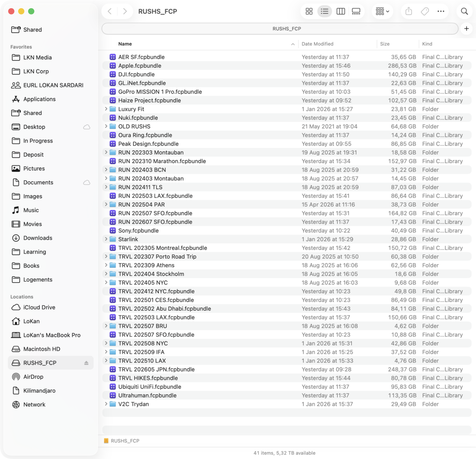Click the Kilimandjaro file icon
Viewport: 476px width, 459px height.
(16, 391)
